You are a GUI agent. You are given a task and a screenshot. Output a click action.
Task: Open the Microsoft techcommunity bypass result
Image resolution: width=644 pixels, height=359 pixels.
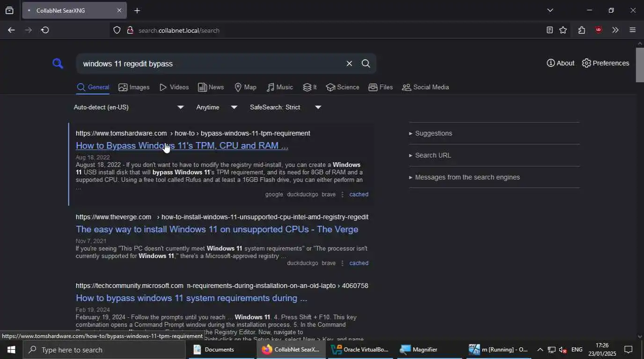191,298
